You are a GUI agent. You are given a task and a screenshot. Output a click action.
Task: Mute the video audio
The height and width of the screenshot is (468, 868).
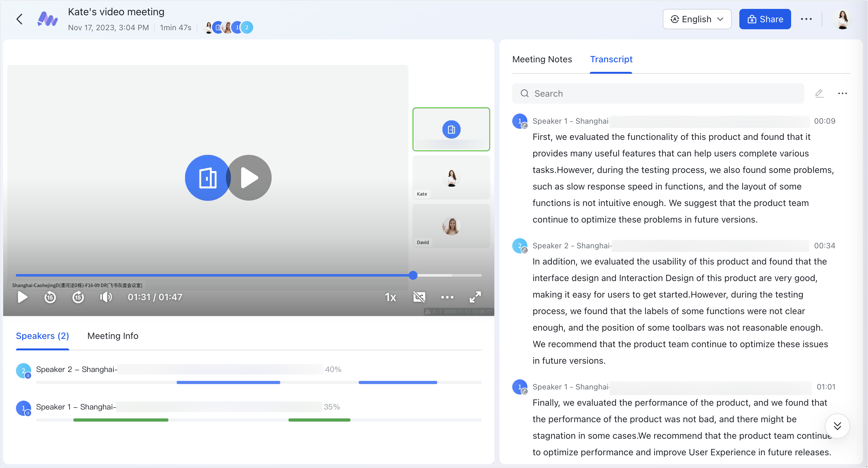click(x=106, y=297)
